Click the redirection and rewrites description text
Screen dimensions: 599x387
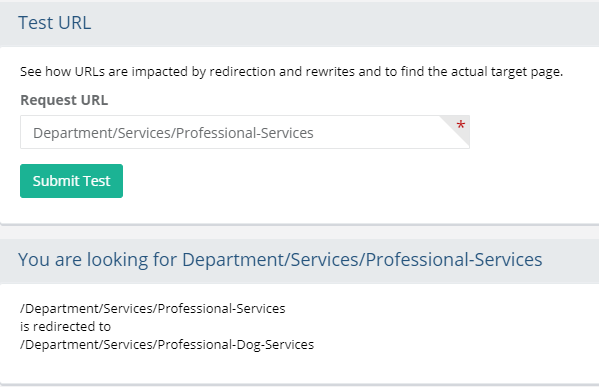tap(291, 71)
